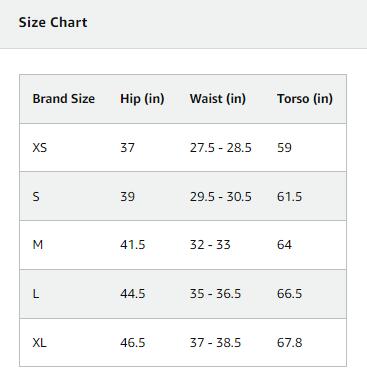The image size is (367, 389).
Task: Select hip value 41.5 for medium
Action: (133, 245)
